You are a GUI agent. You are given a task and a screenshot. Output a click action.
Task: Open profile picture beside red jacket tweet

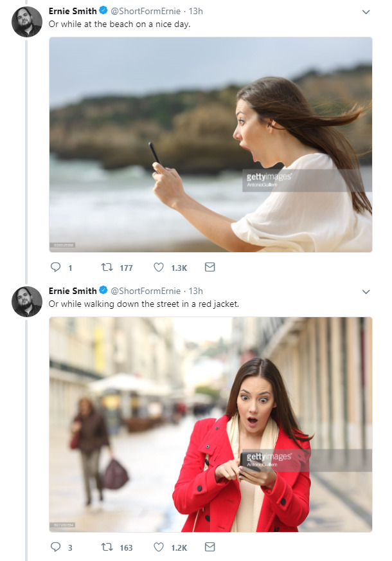27,302
